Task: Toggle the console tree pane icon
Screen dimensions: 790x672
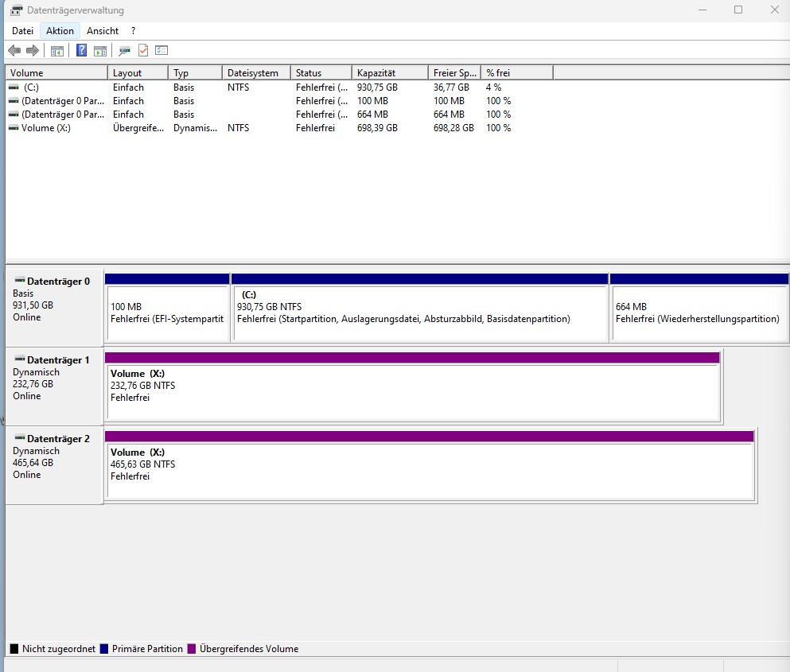Action: click(x=57, y=50)
